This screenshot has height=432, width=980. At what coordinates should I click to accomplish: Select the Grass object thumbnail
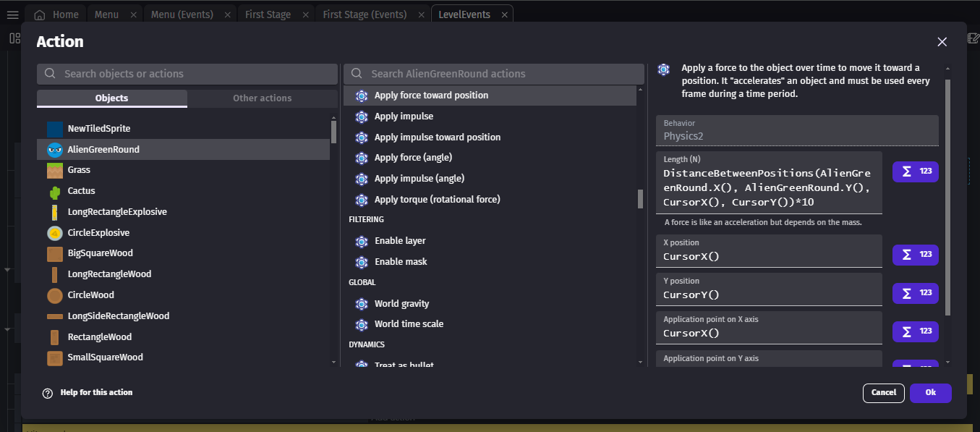point(55,171)
